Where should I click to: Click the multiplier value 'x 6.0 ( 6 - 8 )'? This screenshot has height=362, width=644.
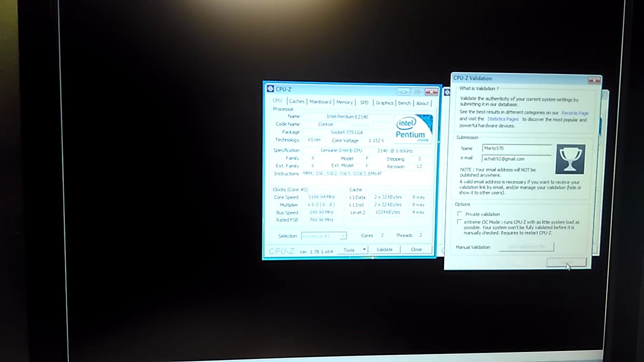click(x=321, y=205)
